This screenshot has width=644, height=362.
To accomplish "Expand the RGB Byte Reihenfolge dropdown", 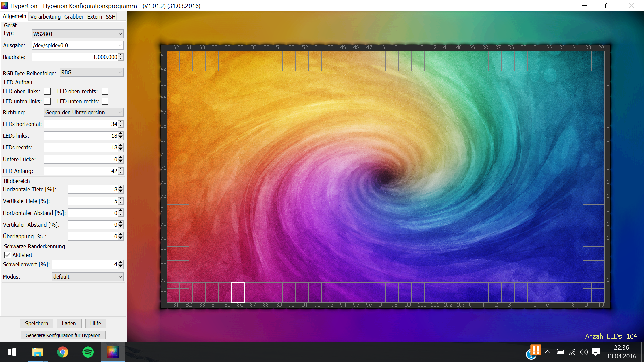I will [92, 72].
